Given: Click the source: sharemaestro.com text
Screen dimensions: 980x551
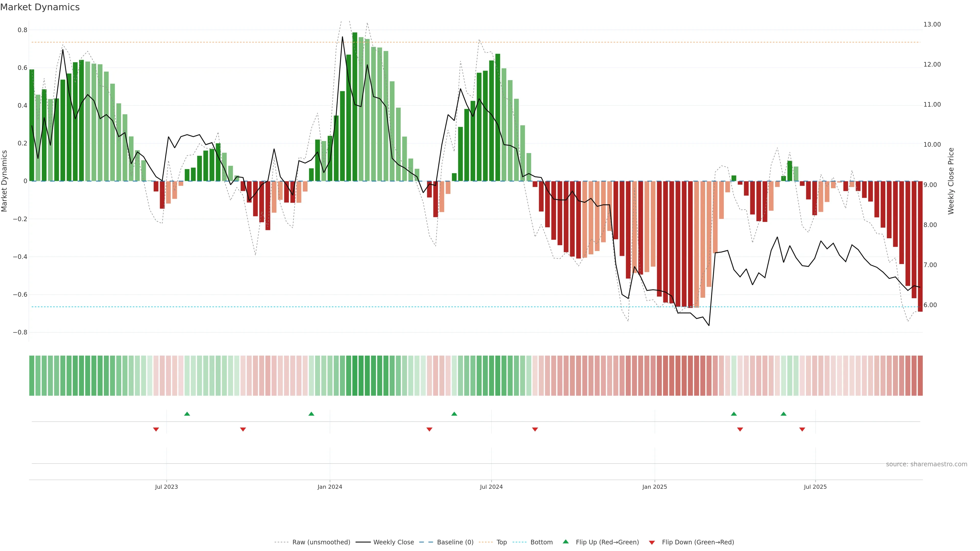Looking at the screenshot, I should click(926, 464).
